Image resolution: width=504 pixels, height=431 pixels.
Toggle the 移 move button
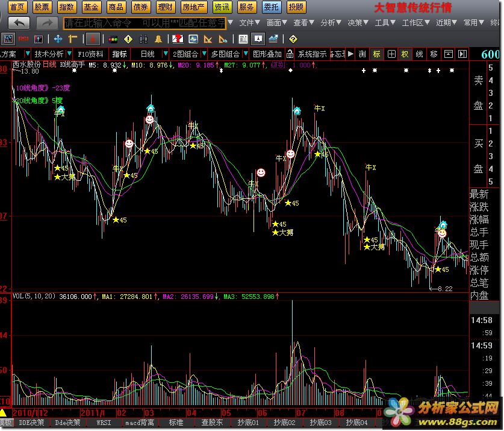coord(434,54)
